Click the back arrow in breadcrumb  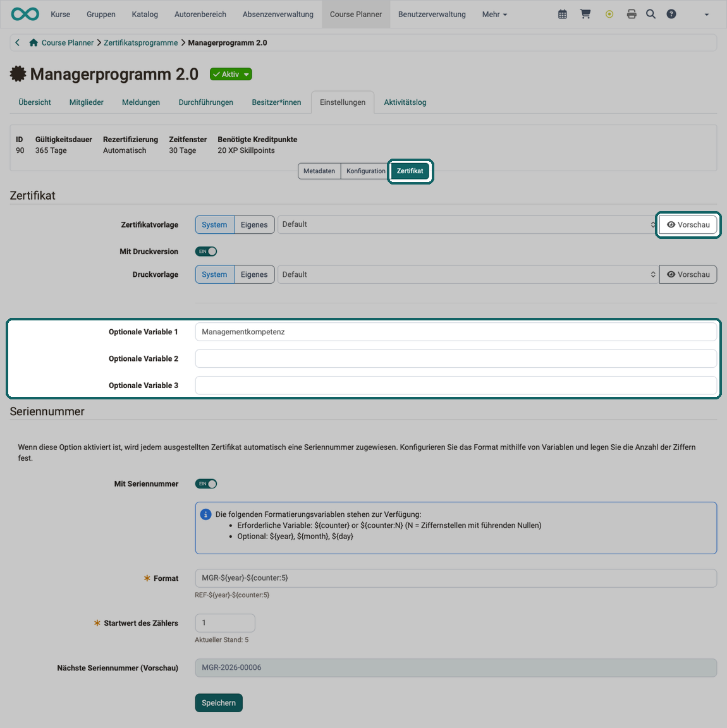pyautogui.click(x=17, y=42)
